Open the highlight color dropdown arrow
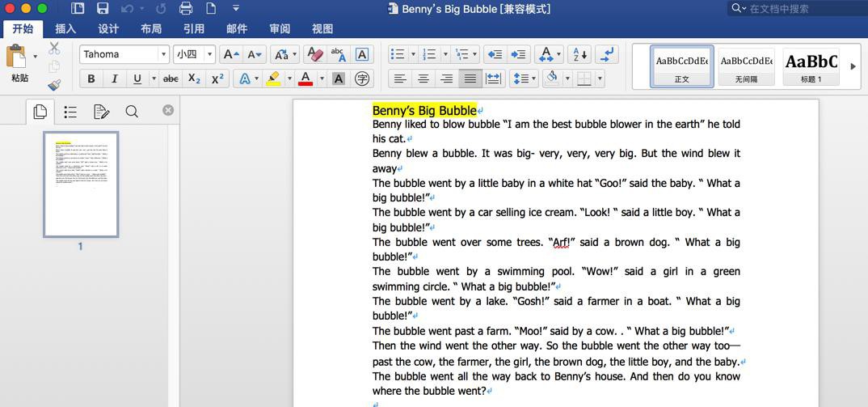Image resolution: width=868 pixels, height=407 pixels. coord(289,78)
